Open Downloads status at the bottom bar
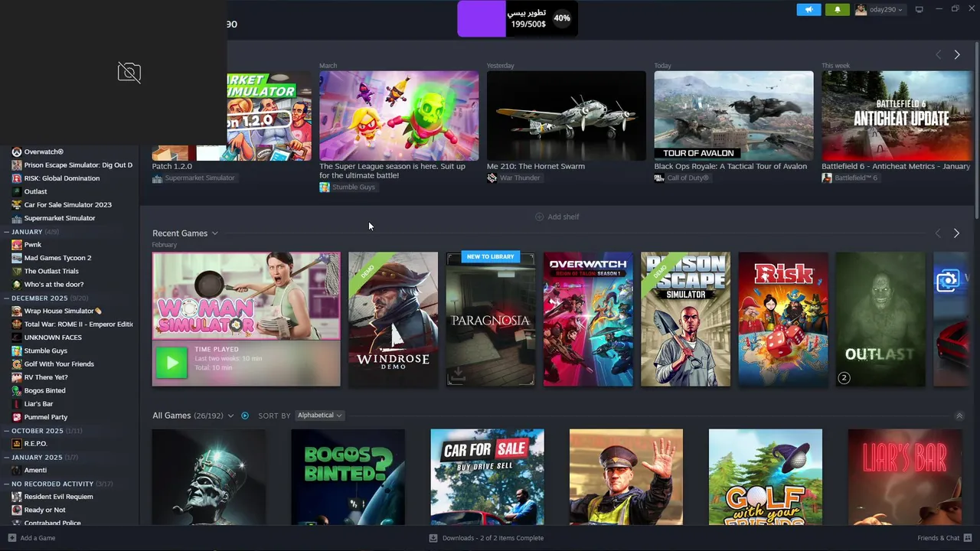The height and width of the screenshot is (551, 980). (486, 538)
